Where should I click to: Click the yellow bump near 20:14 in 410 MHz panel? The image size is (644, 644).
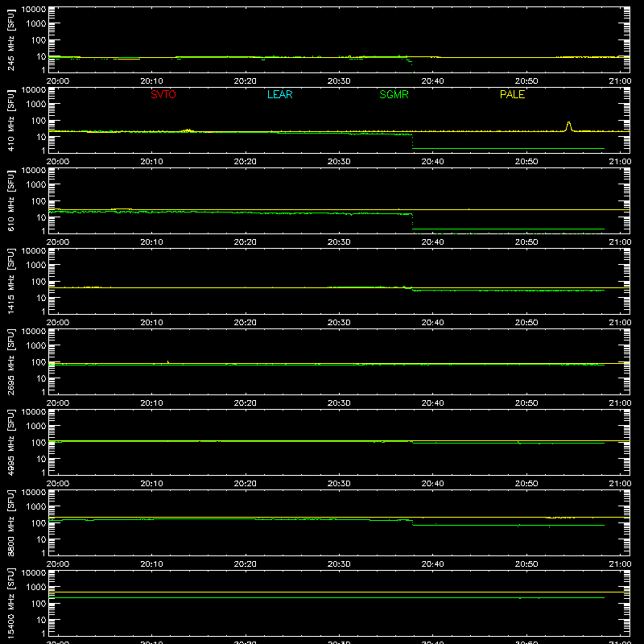coord(187,130)
